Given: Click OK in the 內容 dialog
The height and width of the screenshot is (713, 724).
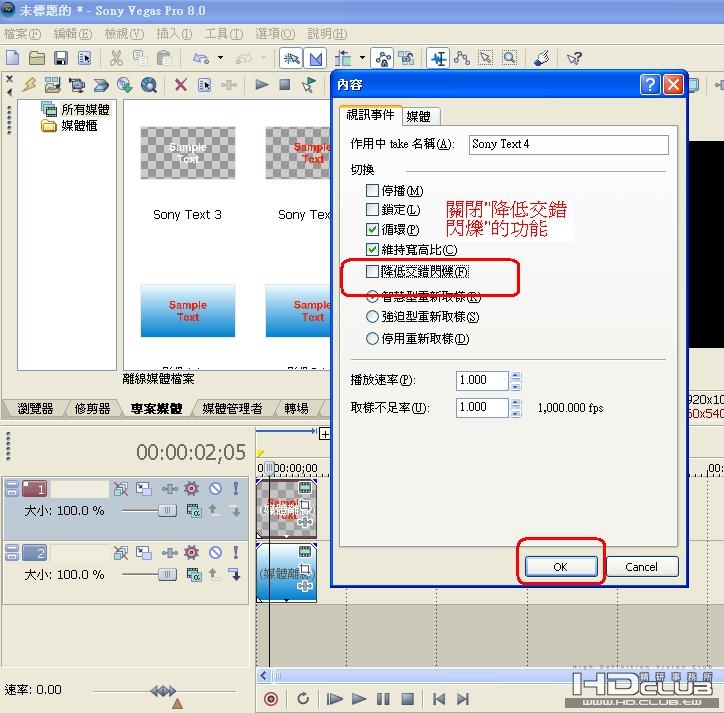Looking at the screenshot, I should pyautogui.click(x=561, y=567).
